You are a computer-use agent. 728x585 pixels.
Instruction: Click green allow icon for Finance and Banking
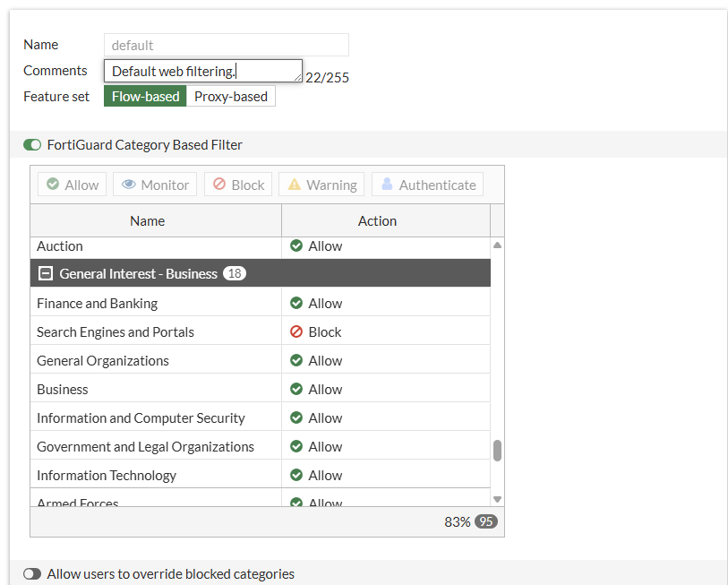296,303
